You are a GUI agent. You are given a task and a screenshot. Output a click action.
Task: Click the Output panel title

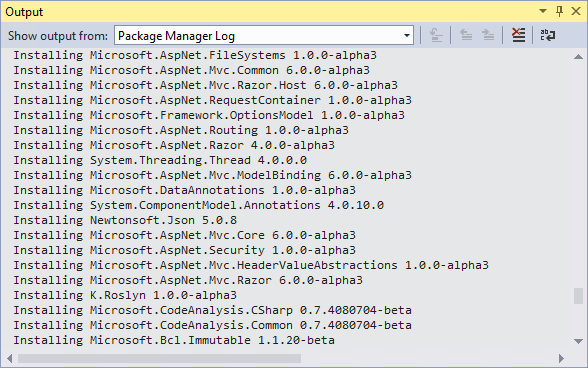(x=24, y=12)
